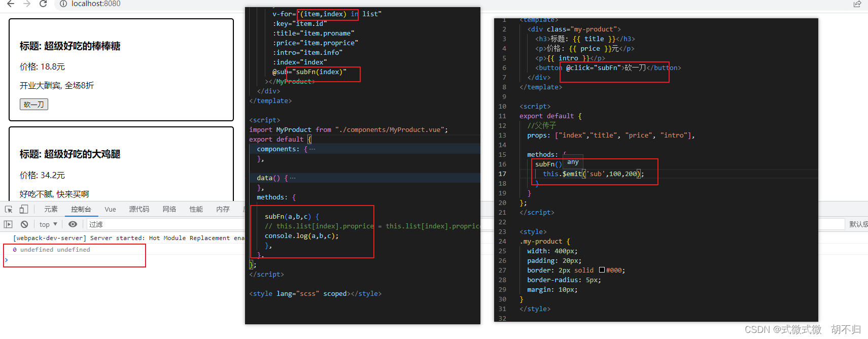Screen dimensions: 868x339
Task: Go forward in the browser
Action: click(x=27, y=4)
